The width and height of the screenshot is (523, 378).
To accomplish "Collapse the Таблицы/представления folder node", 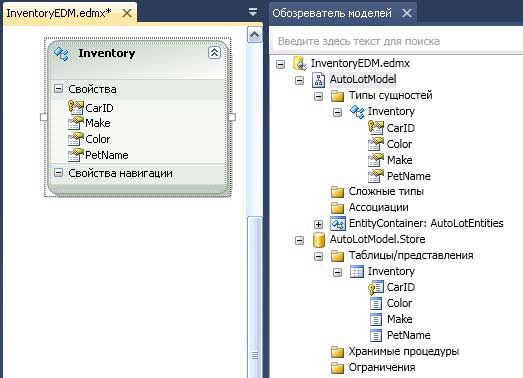I will tap(319, 256).
